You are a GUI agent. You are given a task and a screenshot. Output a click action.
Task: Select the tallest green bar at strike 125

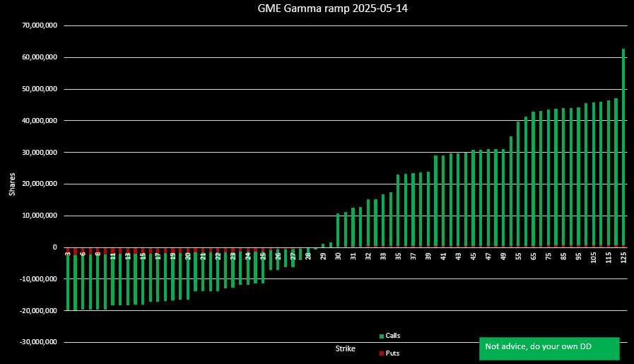tap(623, 147)
